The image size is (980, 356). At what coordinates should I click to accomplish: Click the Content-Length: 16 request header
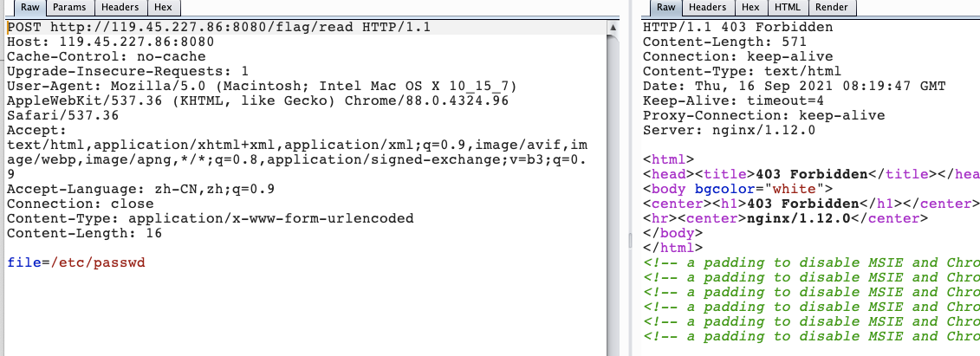click(x=84, y=234)
